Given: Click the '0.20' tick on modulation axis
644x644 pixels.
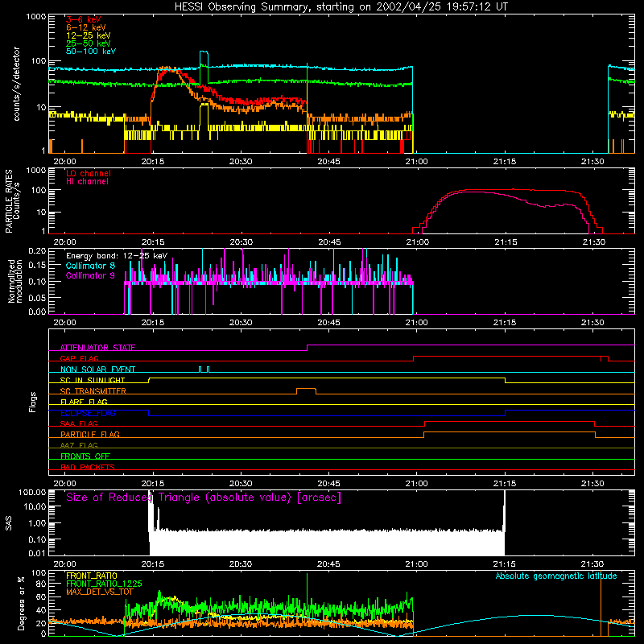Looking at the screenshot, I should click(x=37, y=250).
